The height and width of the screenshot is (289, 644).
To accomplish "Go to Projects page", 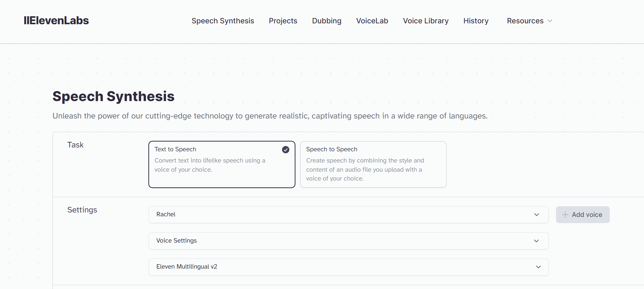I will [x=283, y=21].
